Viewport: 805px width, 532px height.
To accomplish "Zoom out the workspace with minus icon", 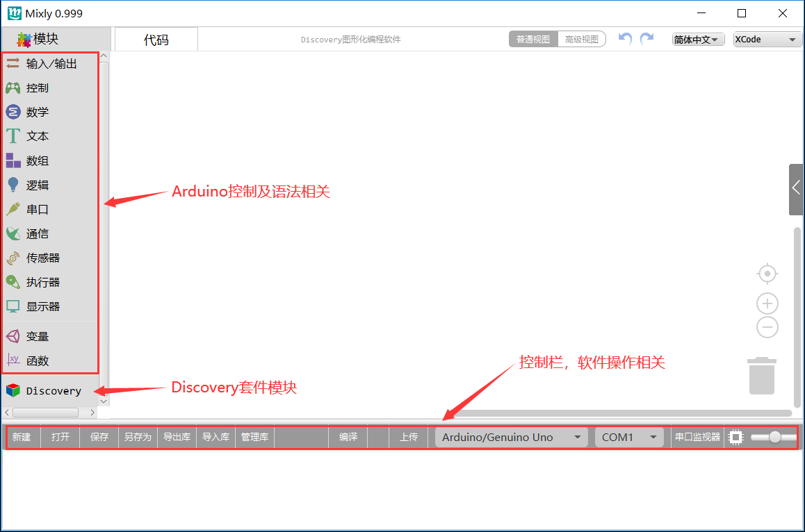I will tap(767, 327).
